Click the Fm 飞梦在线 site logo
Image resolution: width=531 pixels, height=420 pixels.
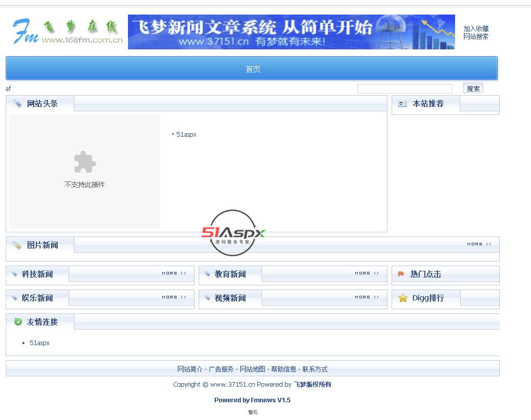[68, 31]
